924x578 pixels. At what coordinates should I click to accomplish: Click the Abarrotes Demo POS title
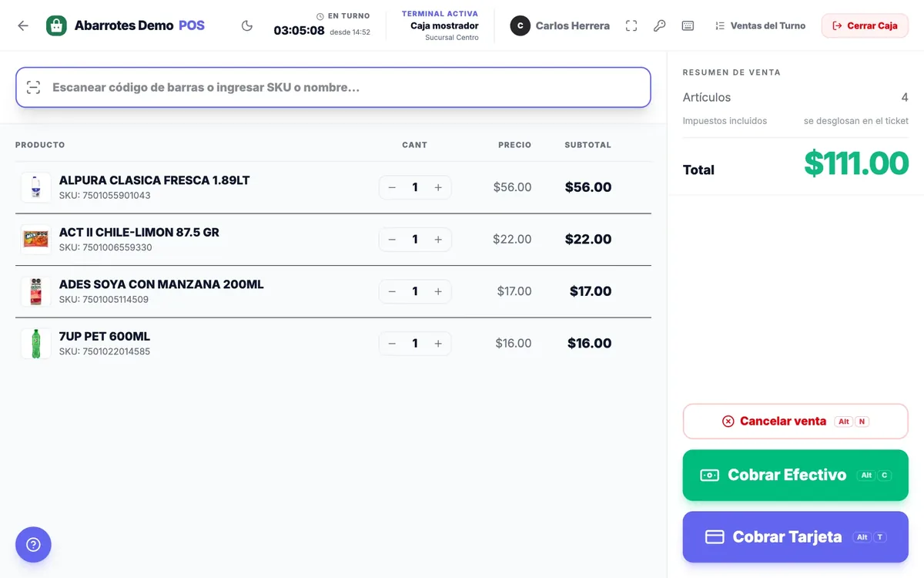[139, 25]
